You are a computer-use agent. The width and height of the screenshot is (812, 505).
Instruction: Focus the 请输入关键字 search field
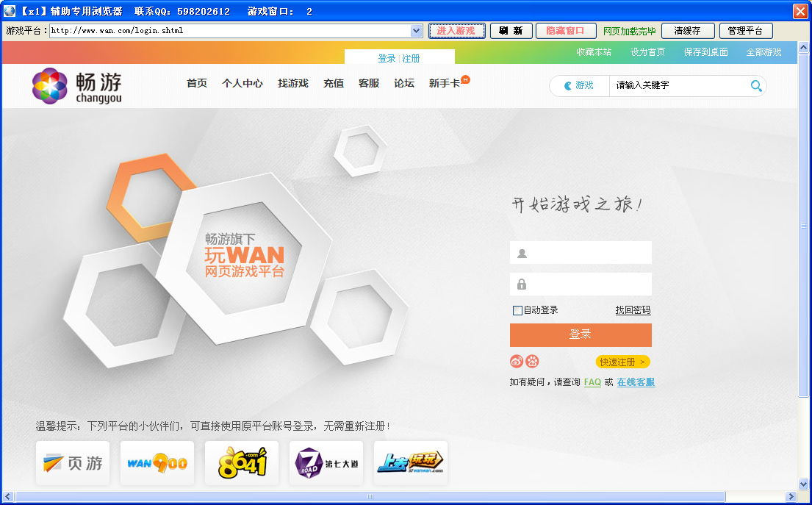680,85
